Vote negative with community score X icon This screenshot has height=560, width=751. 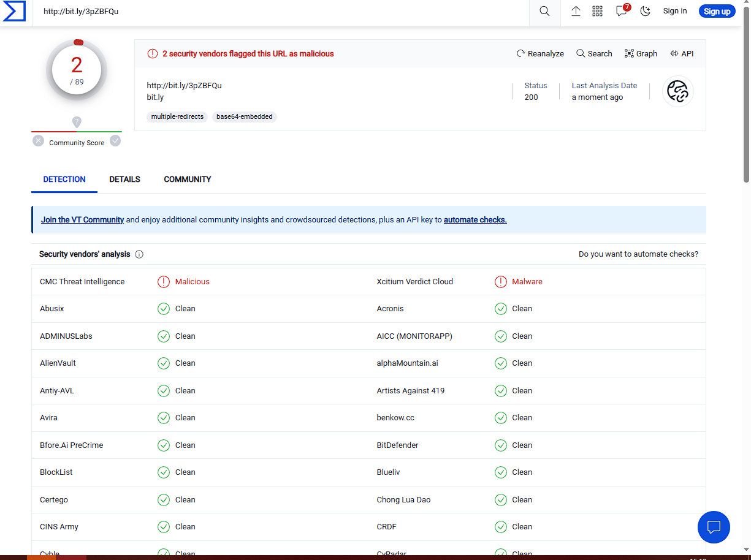pyautogui.click(x=38, y=141)
